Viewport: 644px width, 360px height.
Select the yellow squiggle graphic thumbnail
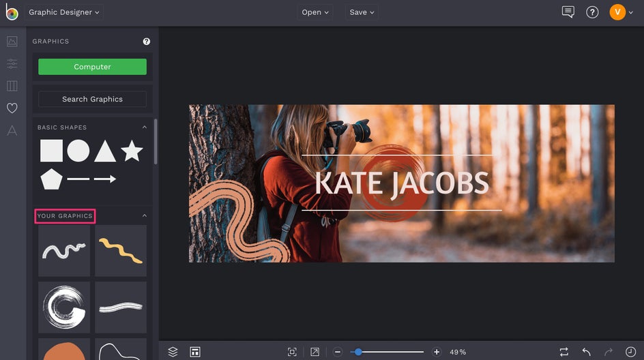[x=121, y=250]
